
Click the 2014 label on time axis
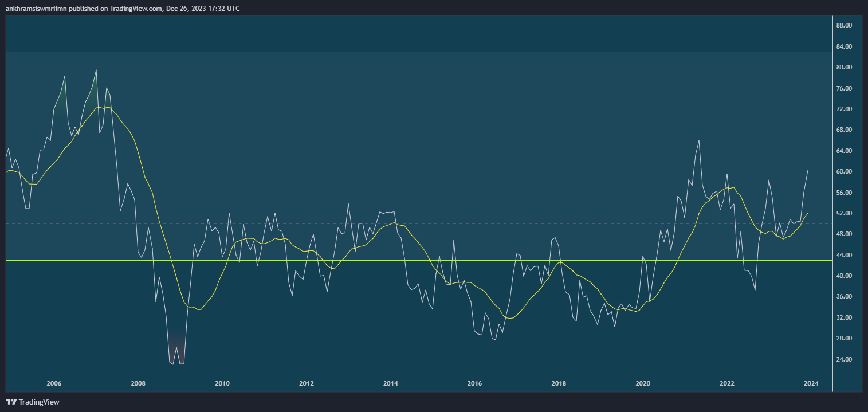pos(391,383)
